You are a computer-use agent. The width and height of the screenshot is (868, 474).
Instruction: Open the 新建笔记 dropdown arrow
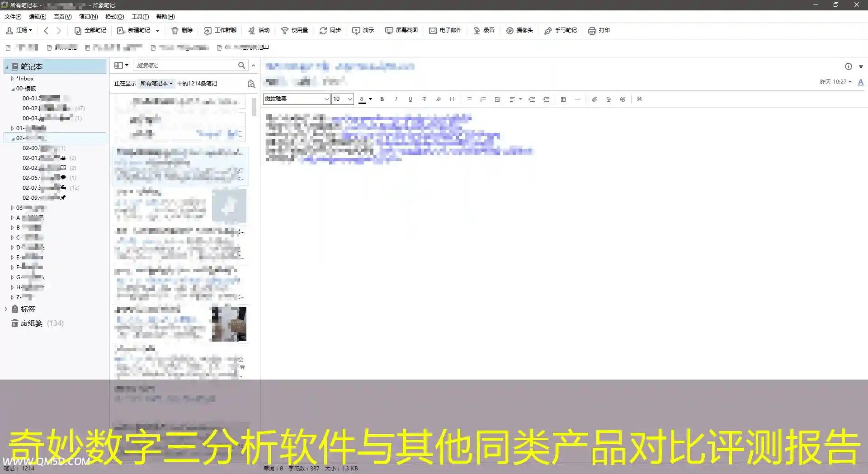coord(157,30)
